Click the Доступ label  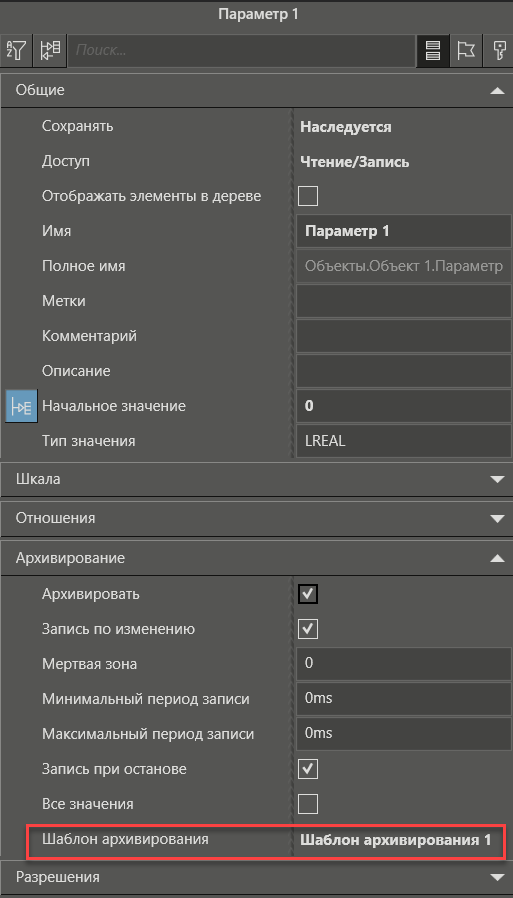pyautogui.click(x=65, y=162)
